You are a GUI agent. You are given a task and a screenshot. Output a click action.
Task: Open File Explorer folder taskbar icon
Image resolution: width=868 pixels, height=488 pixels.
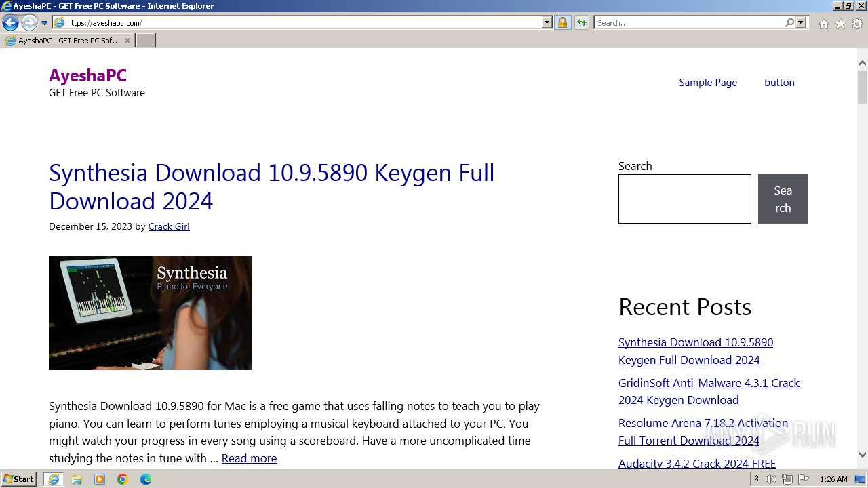coord(77,479)
